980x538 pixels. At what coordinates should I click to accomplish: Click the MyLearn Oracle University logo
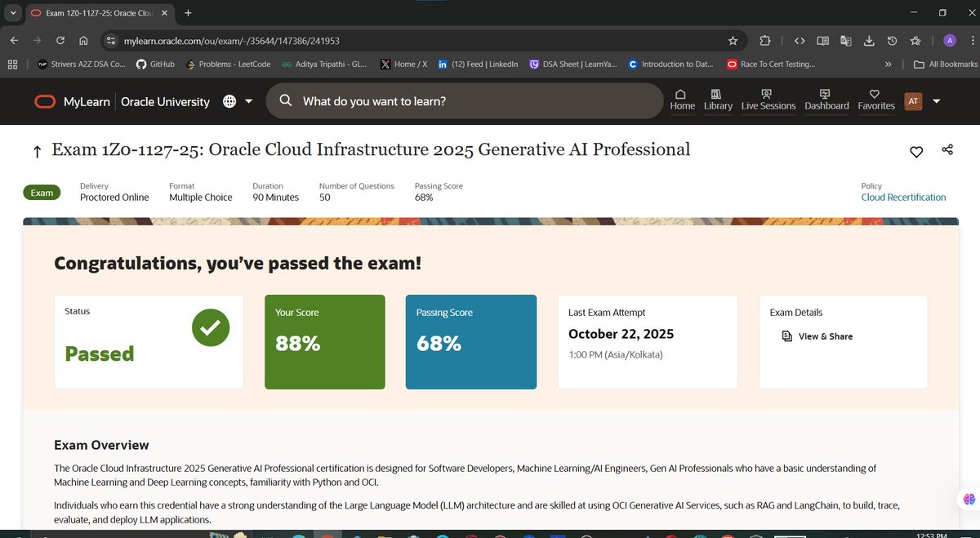coord(122,102)
